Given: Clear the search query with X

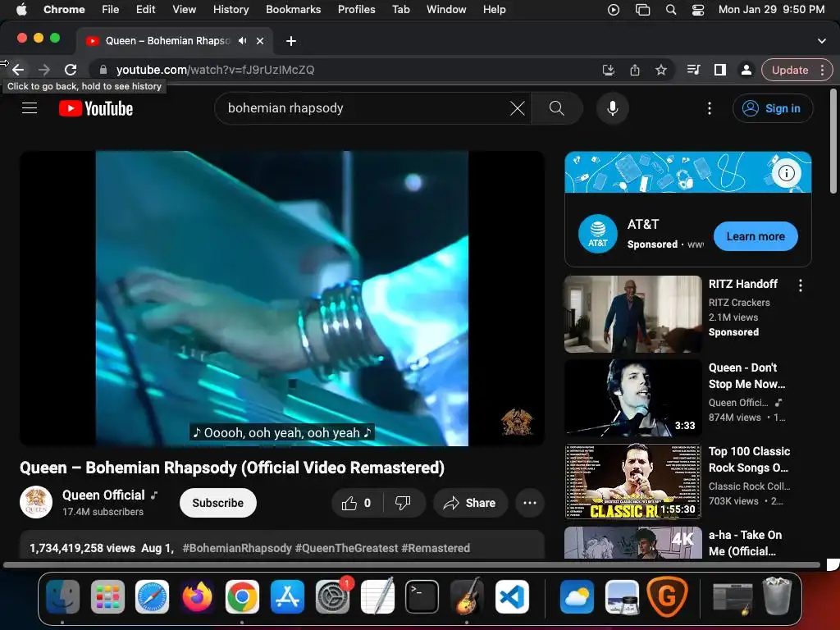Looking at the screenshot, I should tap(517, 108).
